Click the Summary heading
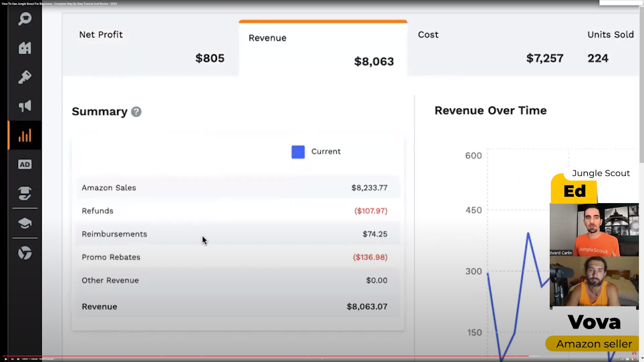Image resolution: width=644 pixels, height=362 pixels. point(100,111)
